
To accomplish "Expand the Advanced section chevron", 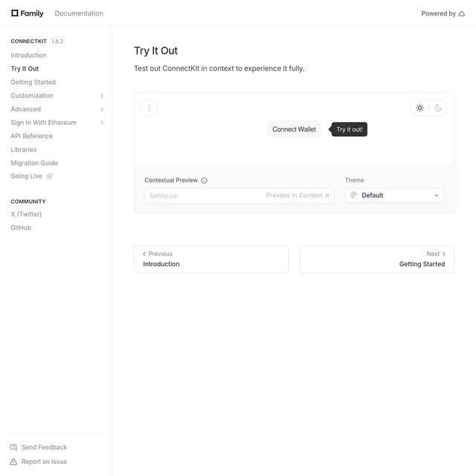I will click(102, 109).
